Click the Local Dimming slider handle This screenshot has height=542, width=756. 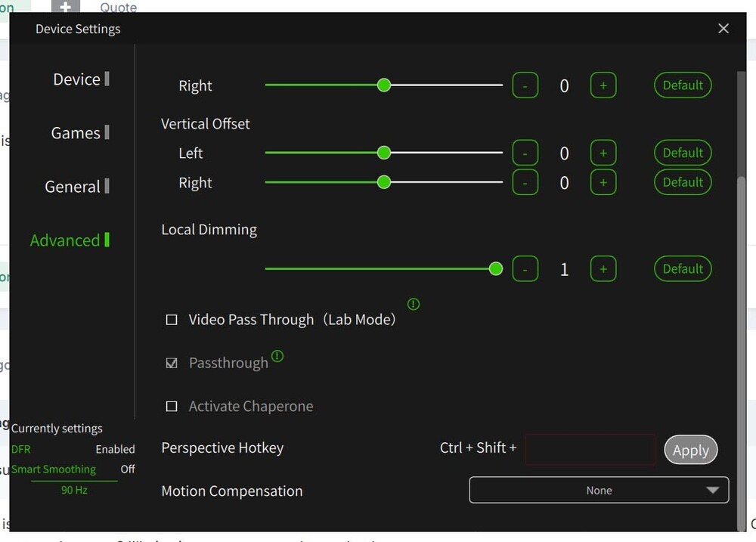[496, 269]
